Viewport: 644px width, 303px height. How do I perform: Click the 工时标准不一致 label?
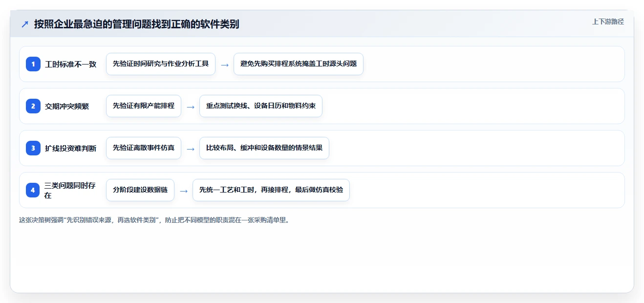tap(71, 64)
